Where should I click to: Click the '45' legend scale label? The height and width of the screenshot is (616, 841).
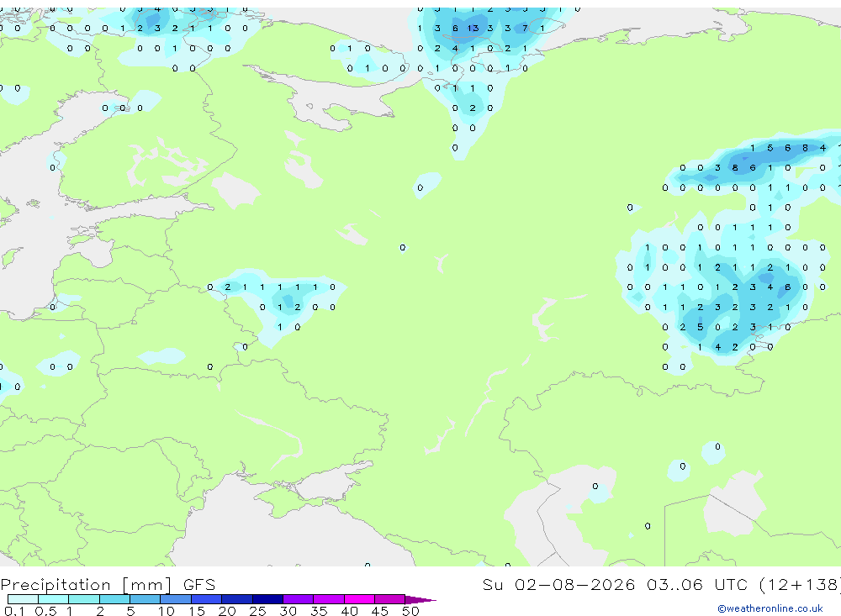[380, 611]
